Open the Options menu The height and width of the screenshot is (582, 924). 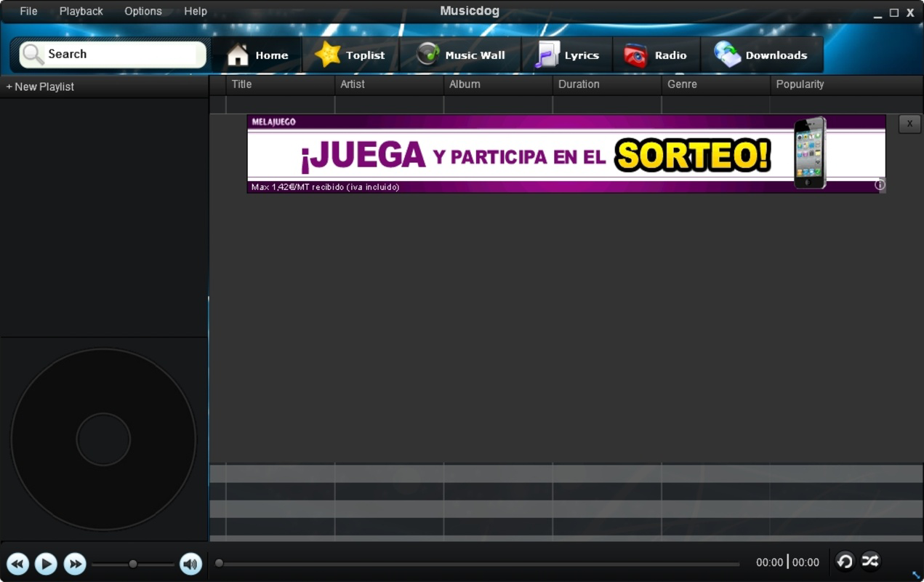(x=142, y=11)
